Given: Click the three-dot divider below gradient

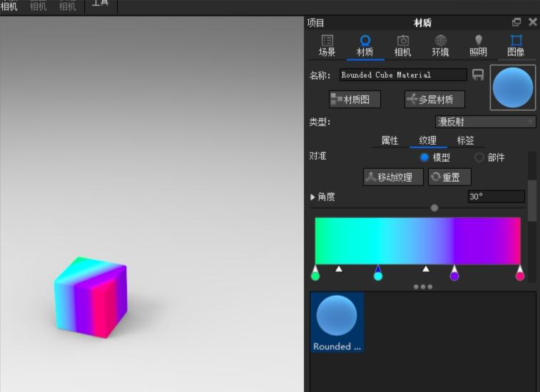Looking at the screenshot, I should (423, 287).
